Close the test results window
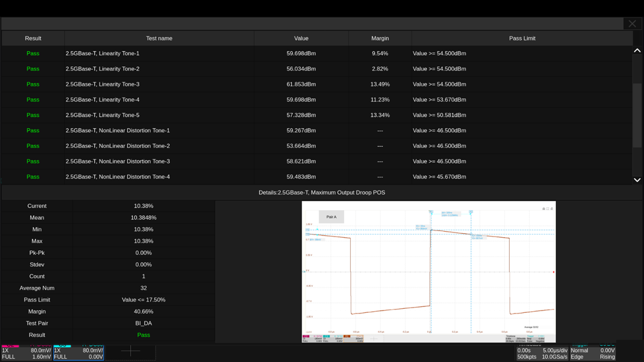Viewport: 644px width, 362px height. click(632, 24)
